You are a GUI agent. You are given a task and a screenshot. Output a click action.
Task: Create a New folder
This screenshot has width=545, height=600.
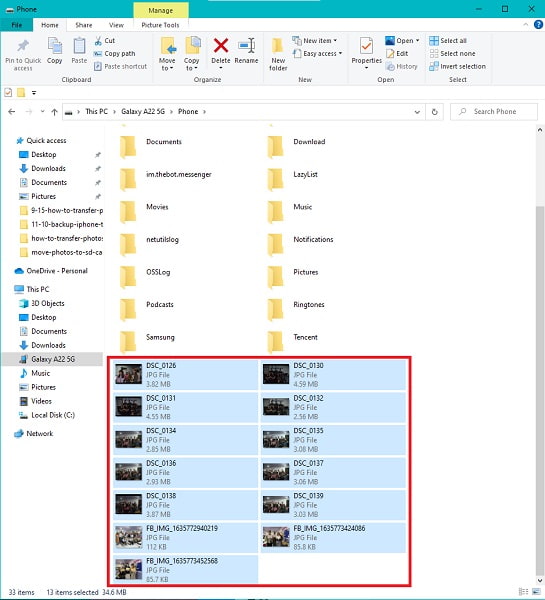278,54
